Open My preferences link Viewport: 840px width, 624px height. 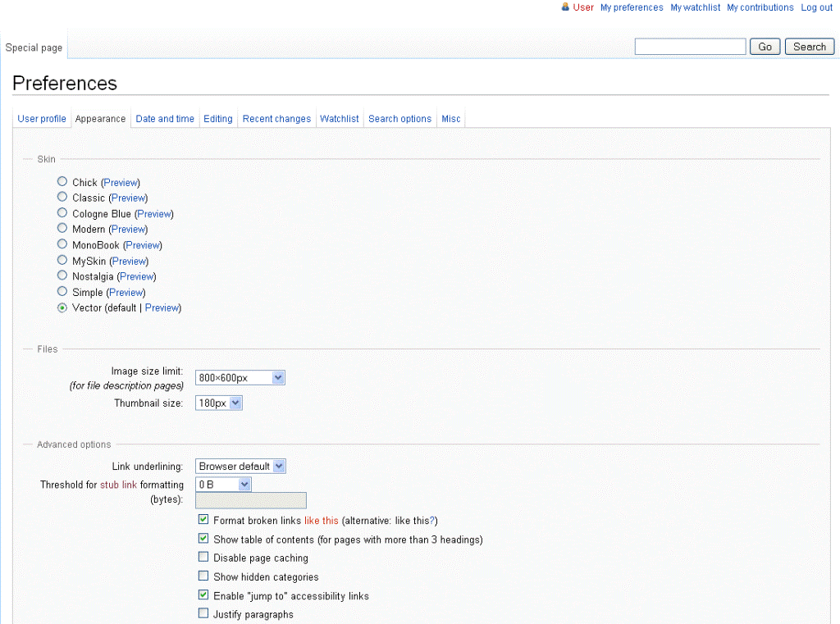pos(632,7)
